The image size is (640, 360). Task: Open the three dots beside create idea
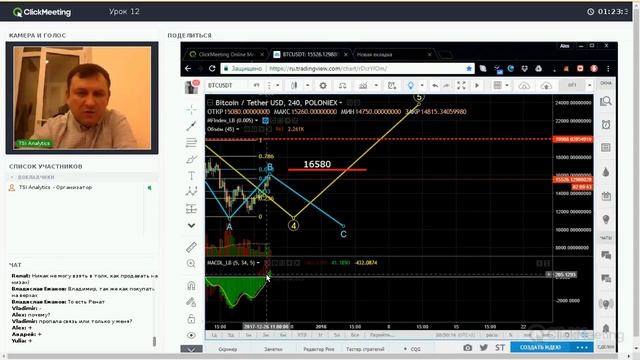(582, 347)
